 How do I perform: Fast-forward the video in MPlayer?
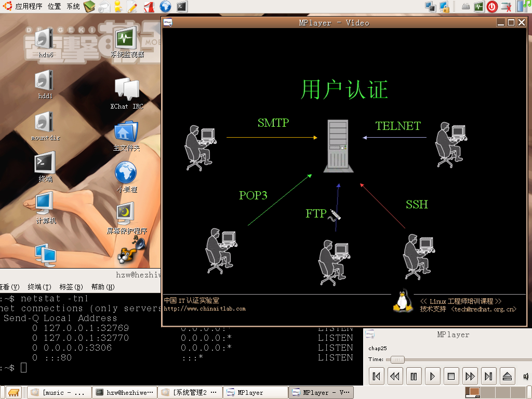click(x=470, y=376)
